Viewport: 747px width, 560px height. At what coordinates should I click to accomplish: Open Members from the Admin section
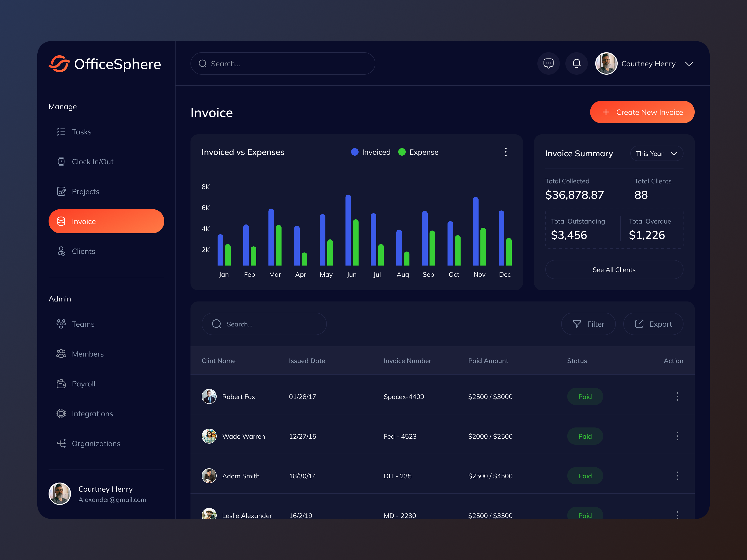61,354
